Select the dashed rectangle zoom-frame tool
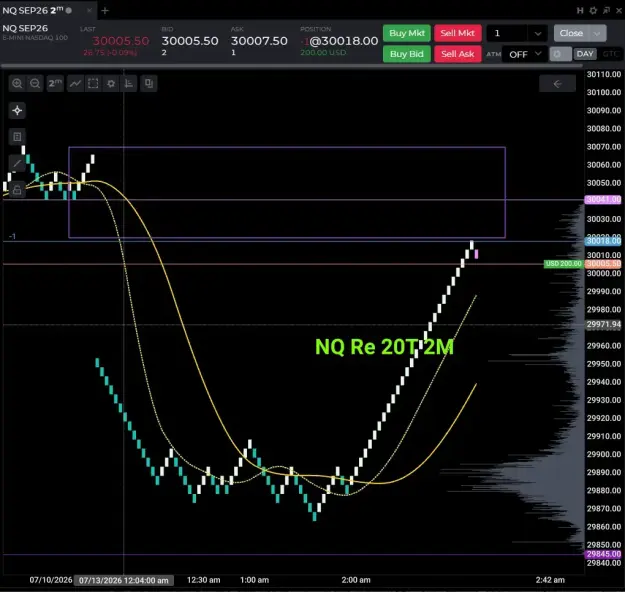The height and width of the screenshot is (592, 625). point(93,84)
